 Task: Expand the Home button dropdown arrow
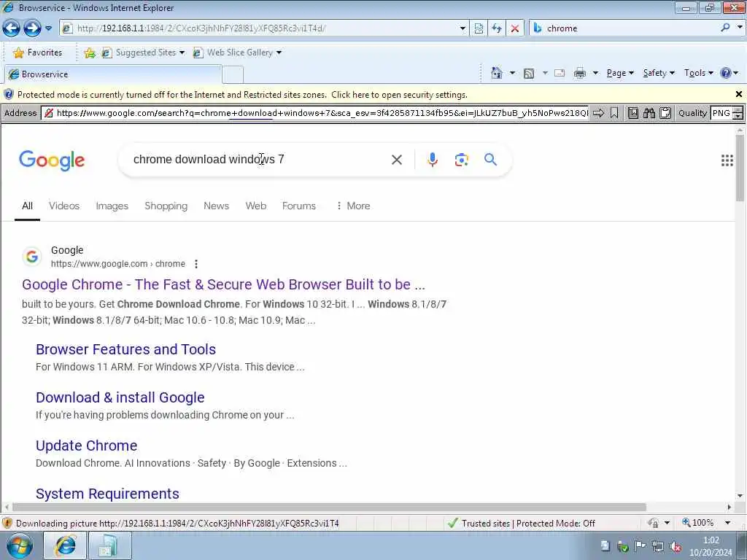point(513,73)
